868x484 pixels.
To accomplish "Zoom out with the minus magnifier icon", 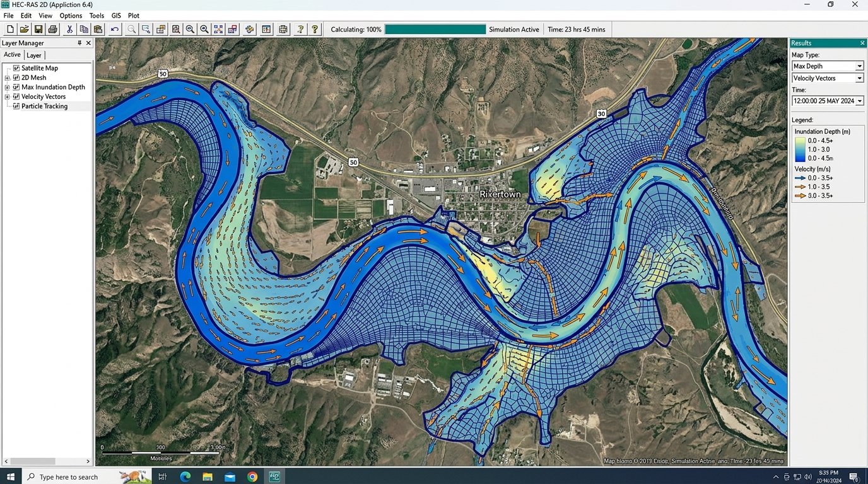I will (190, 29).
